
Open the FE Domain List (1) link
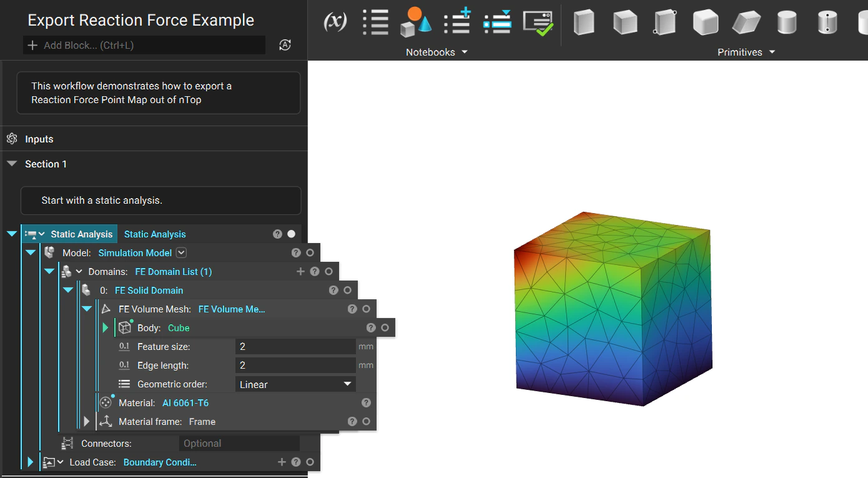173,271
